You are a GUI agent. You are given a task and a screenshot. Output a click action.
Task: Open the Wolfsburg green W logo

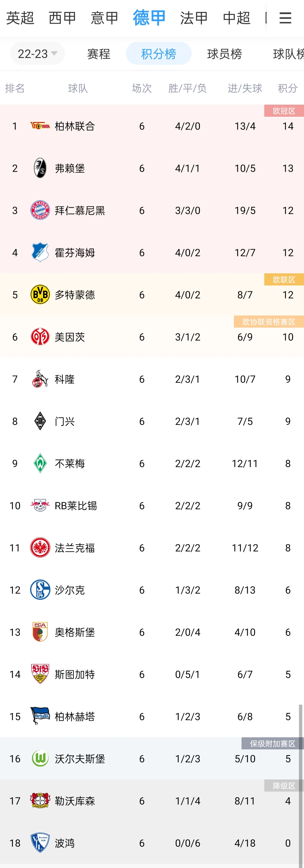click(40, 759)
